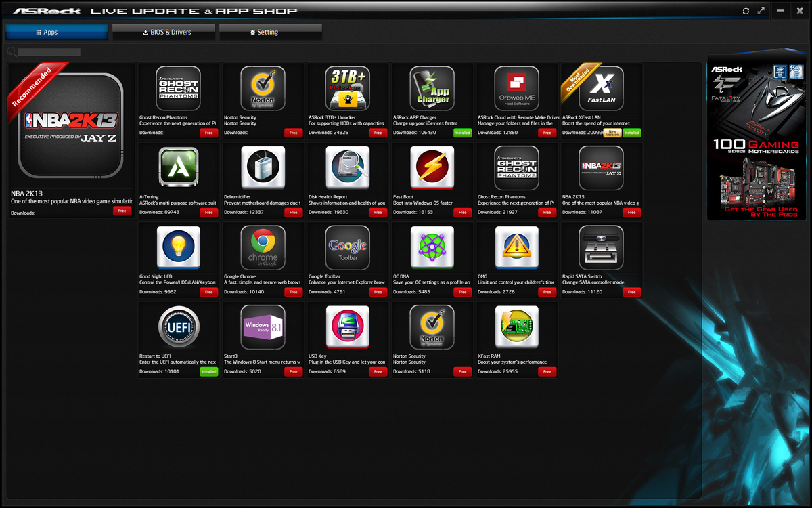Select the Rapid SATA Switch icon

coord(601,247)
